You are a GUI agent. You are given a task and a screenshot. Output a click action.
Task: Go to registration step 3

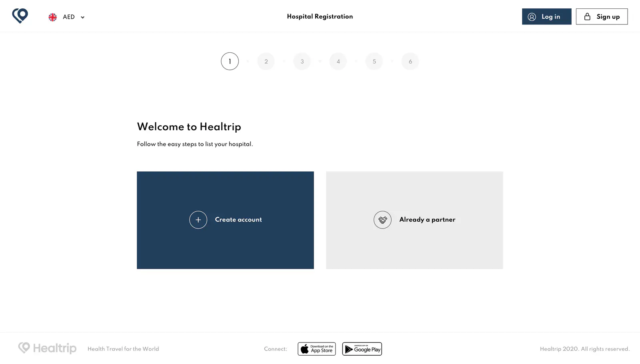302,62
